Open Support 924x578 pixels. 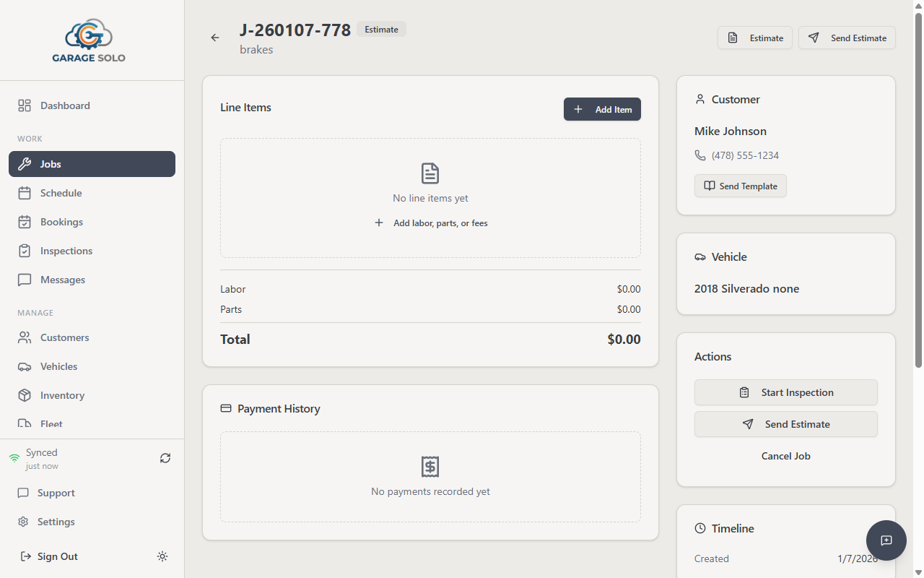(92, 493)
